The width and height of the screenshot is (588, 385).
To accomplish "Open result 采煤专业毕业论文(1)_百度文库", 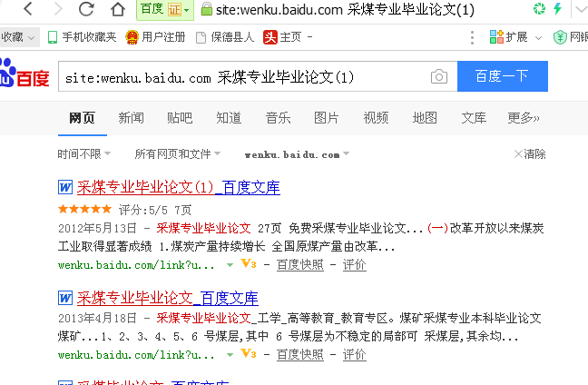I will (x=179, y=187).
